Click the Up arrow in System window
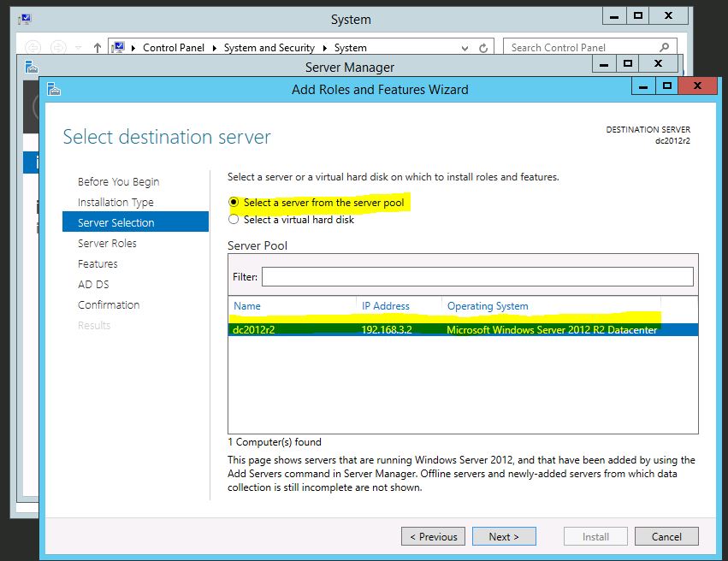 point(97,47)
